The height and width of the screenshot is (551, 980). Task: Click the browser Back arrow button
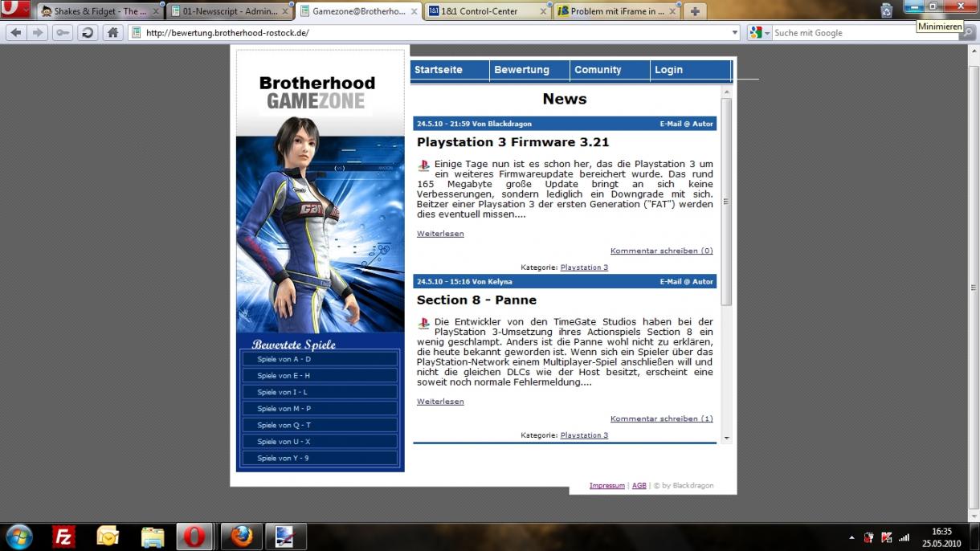16,33
